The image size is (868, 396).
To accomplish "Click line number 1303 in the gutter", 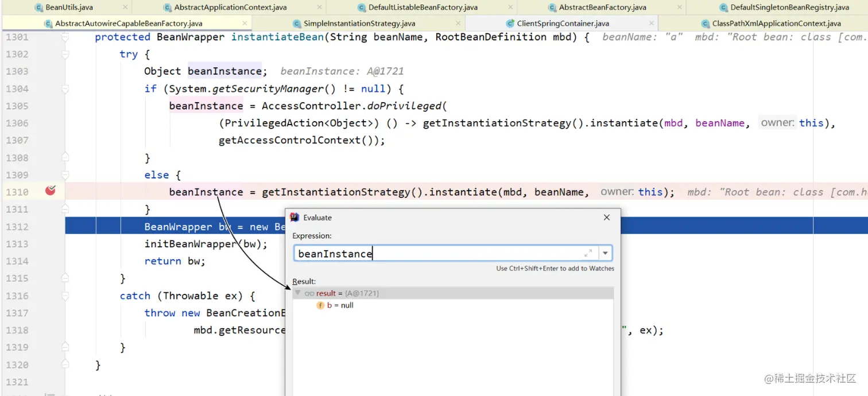I will (17, 71).
